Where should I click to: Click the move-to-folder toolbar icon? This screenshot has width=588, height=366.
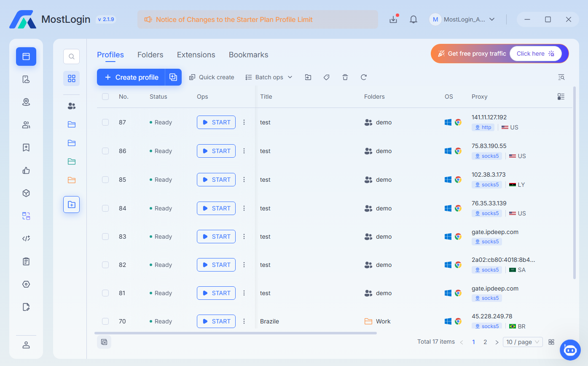point(308,77)
